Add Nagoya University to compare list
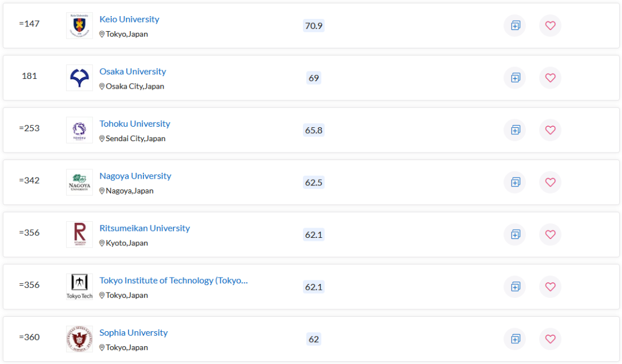Screen dimensions: 622x364 [515, 182]
